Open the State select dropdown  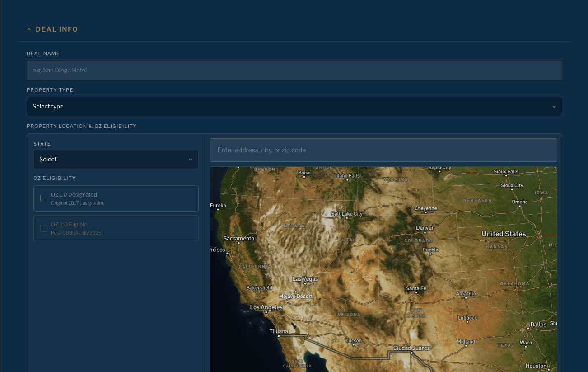pos(116,160)
